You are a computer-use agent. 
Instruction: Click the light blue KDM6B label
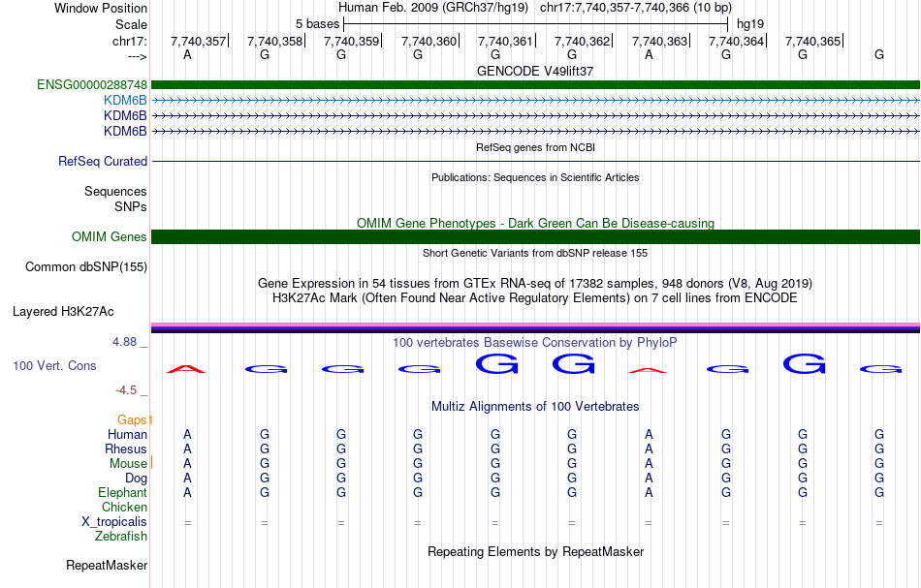click(125, 101)
